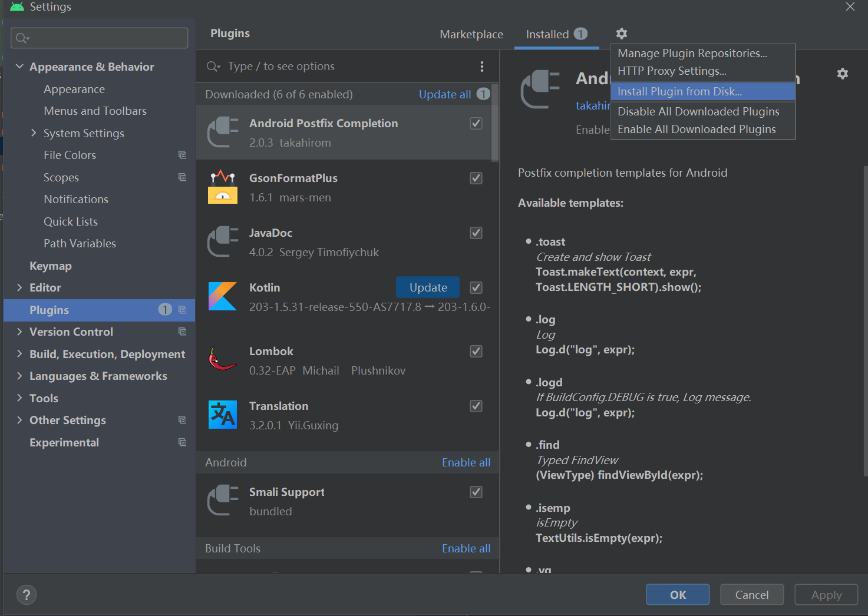Click the Other Settings project-level icon
The image size is (868, 616).
183,420
